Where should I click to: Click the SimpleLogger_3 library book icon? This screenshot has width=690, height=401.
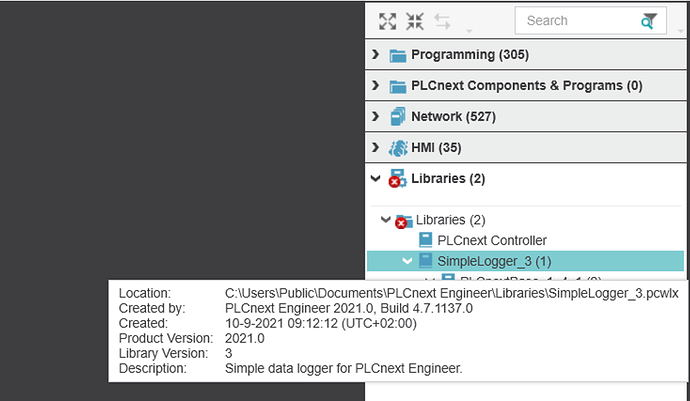pyautogui.click(x=426, y=261)
